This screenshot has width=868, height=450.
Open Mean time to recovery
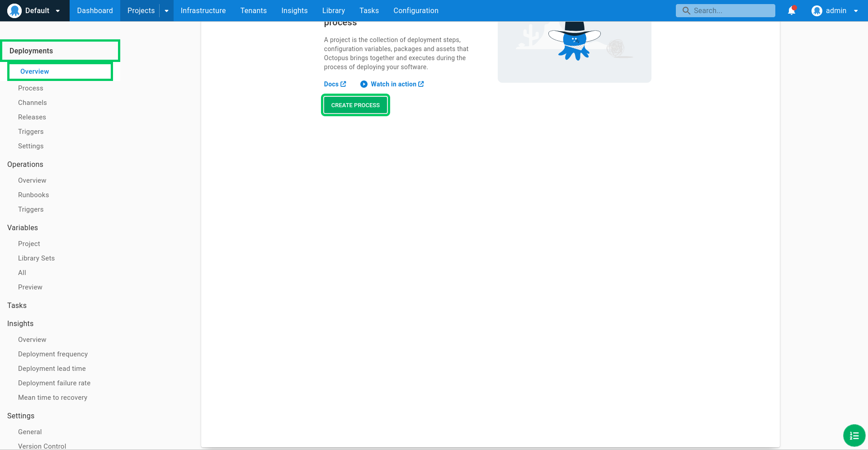(52, 398)
